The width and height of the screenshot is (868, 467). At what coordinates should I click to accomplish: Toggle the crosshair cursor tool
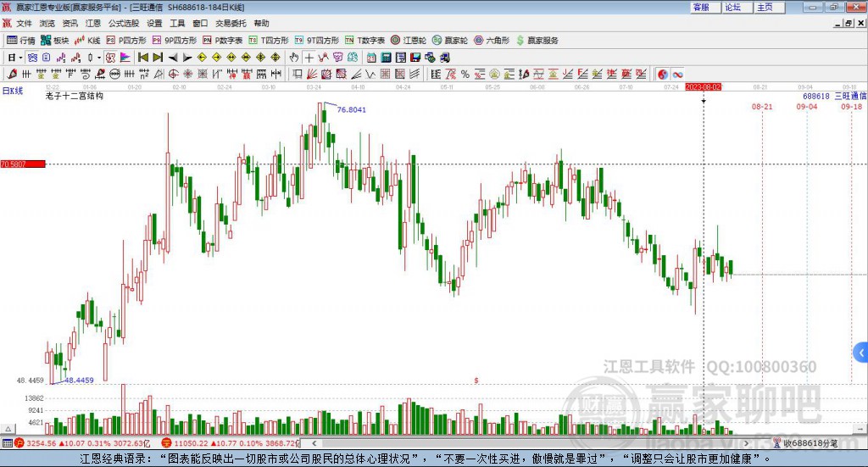click(309, 58)
